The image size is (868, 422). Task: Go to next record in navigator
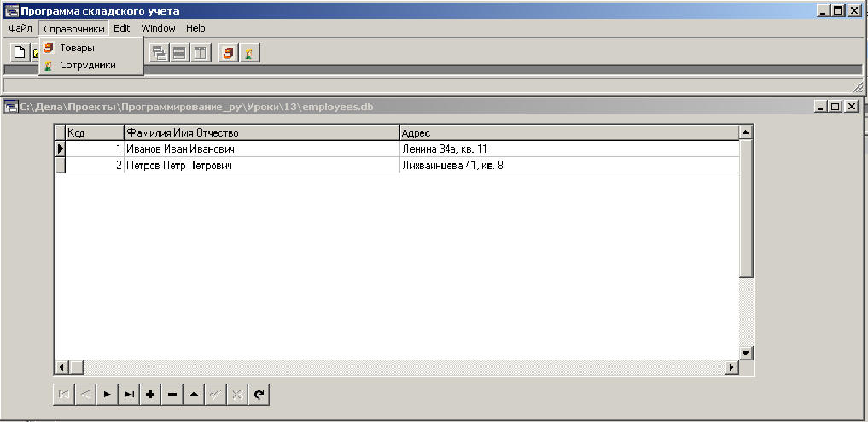pos(108,395)
